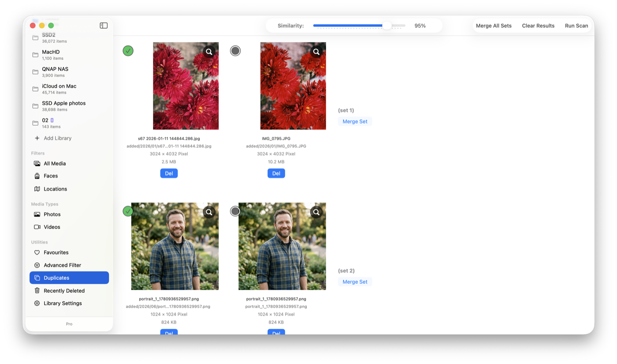
Task: Magnify the IMG_0795.JPG flower photo
Action: pyautogui.click(x=316, y=52)
